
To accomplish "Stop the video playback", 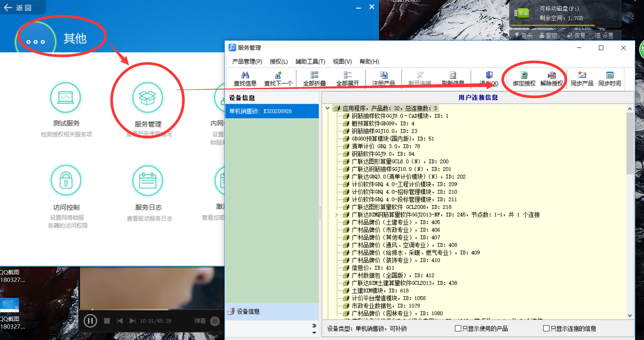I will click(x=107, y=321).
